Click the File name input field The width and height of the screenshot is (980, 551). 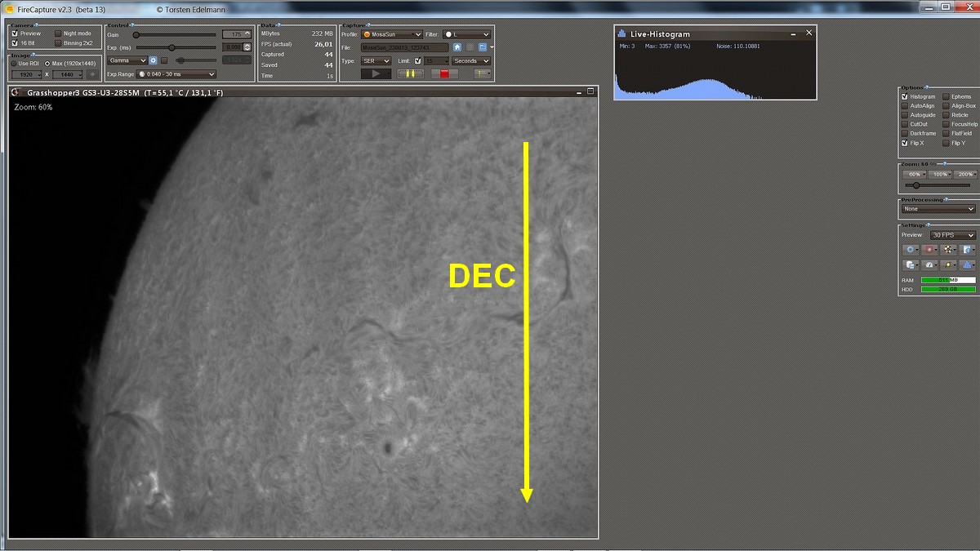[x=404, y=47]
